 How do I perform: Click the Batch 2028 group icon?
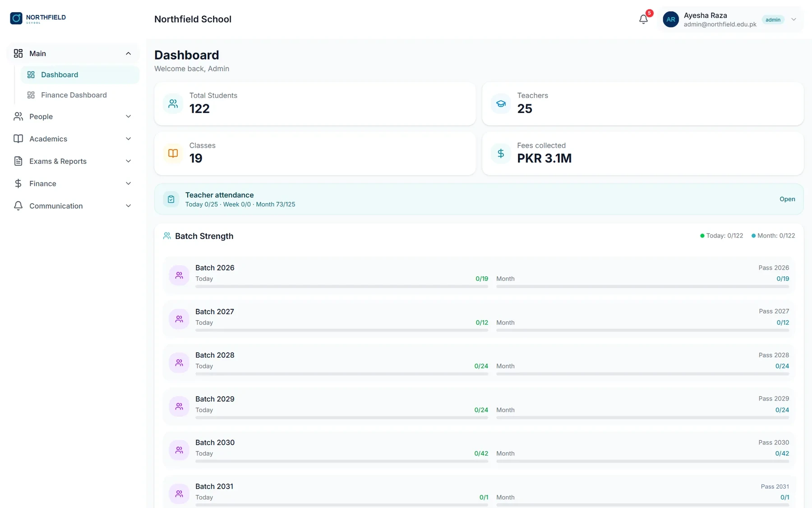click(x=179, y=363)
